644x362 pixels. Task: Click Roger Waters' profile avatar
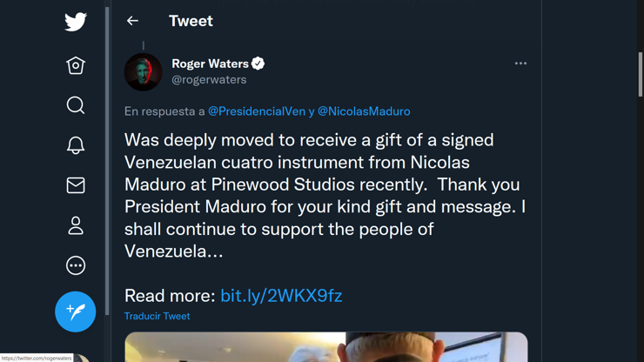click(x=144, y=72)
